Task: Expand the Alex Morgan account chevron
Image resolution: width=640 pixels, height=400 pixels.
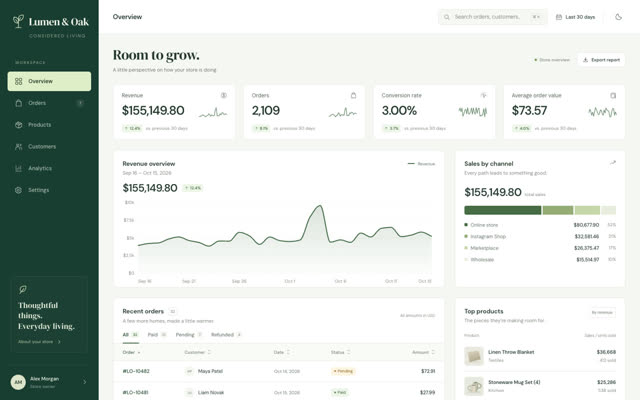Action: coord(84,382)
